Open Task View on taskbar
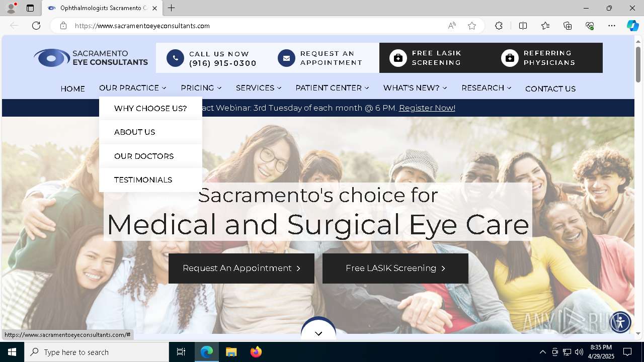 click(181, 352)
